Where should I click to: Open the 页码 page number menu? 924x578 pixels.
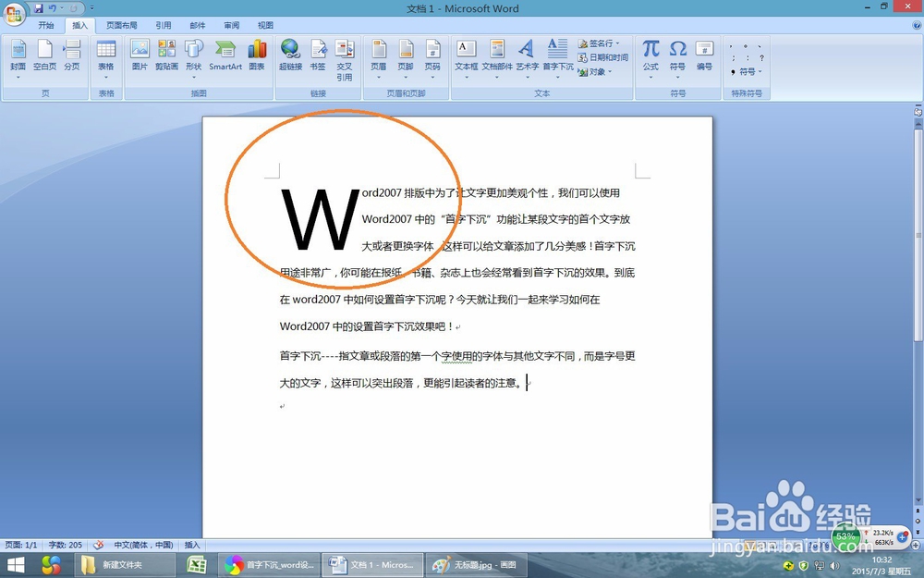point(432,57)
